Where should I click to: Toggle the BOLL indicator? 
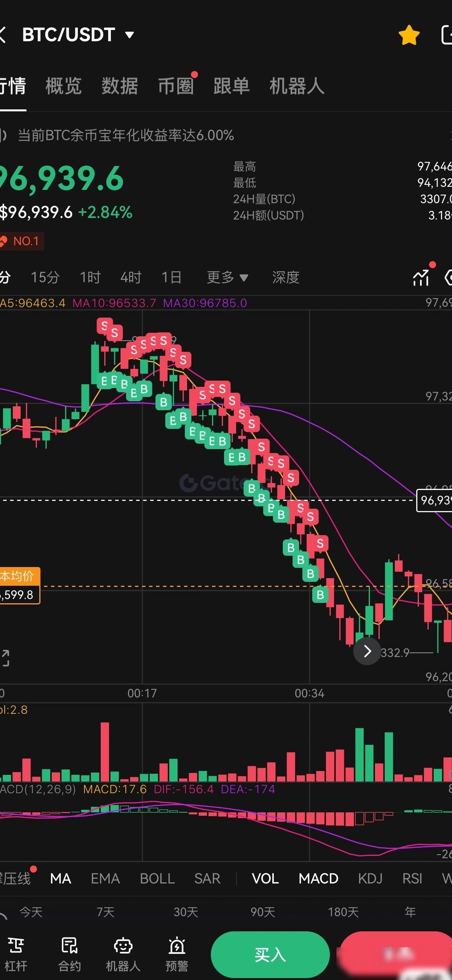157,878
